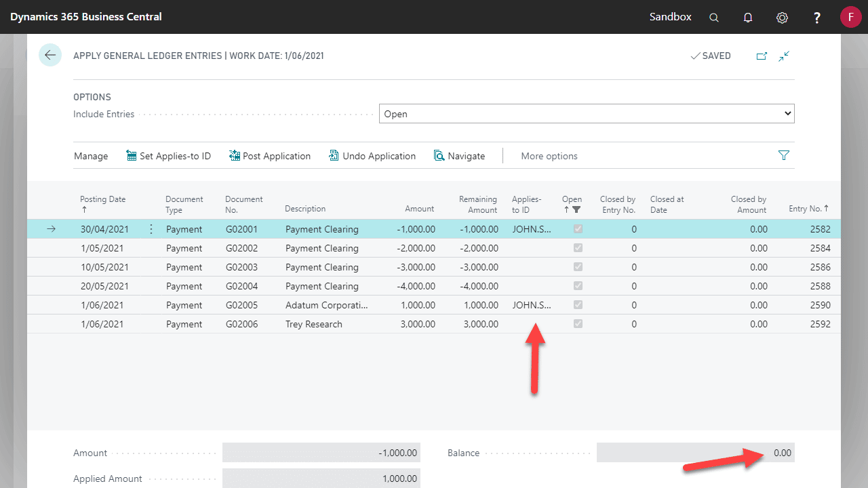
Task: Click Dynamics 365 Business Central title
Action: click(x=86, y=17)
